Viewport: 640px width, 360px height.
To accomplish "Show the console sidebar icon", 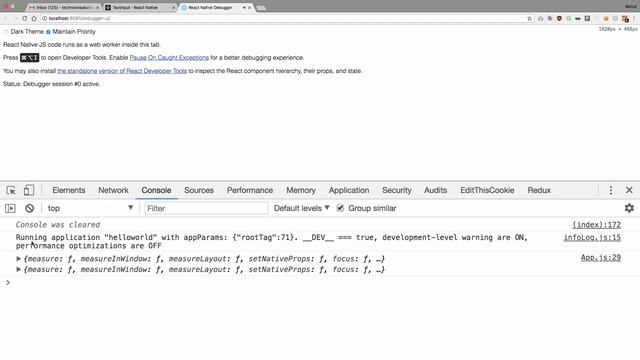I will [x=10, y=208].
